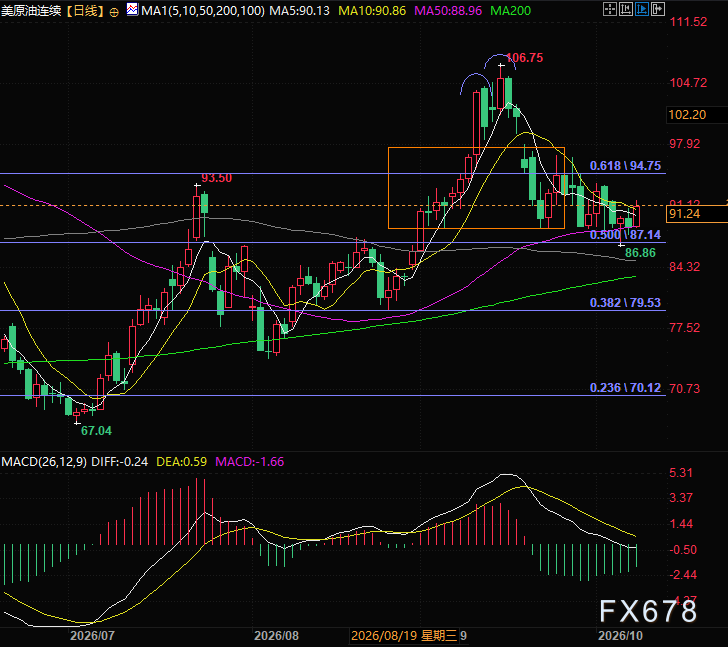Select the MA50:88.96 magenta label
This screenshot has width=728, height=647.
448,11
